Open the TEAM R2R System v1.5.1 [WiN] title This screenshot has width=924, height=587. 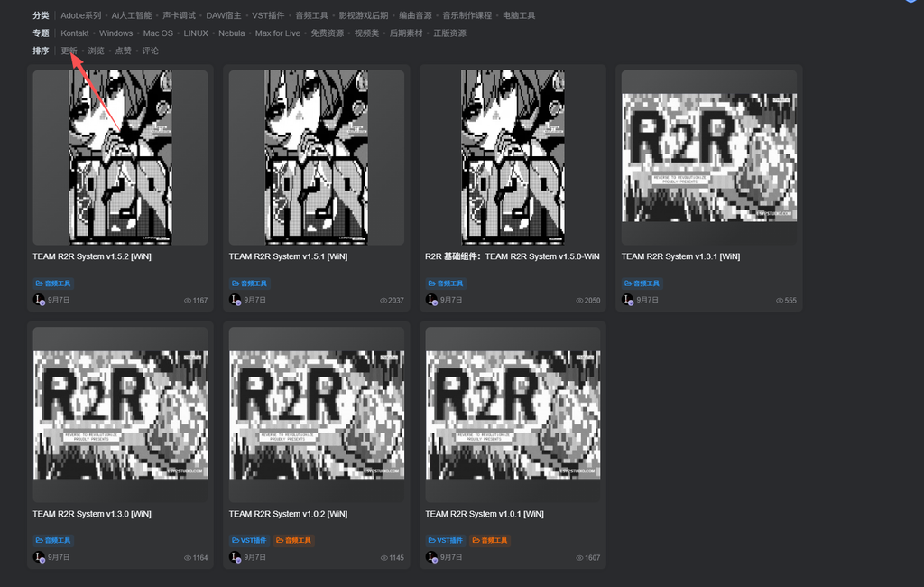288,256
